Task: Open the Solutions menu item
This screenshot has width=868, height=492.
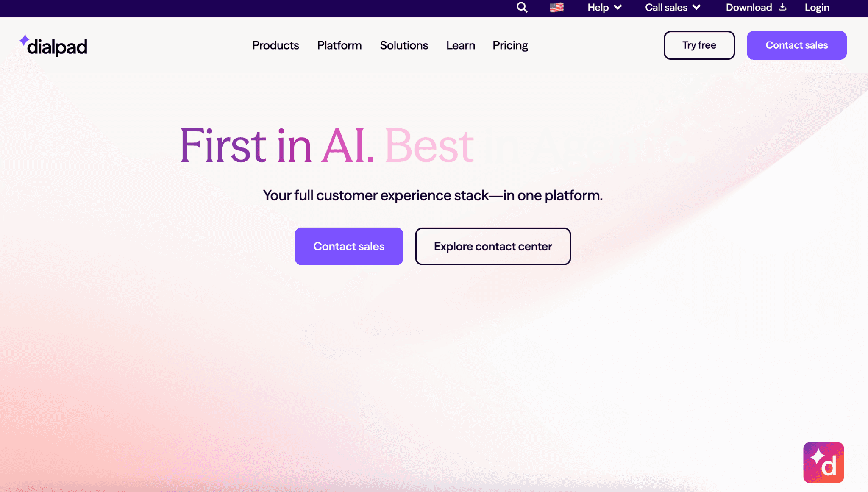Action: (404, 45)
